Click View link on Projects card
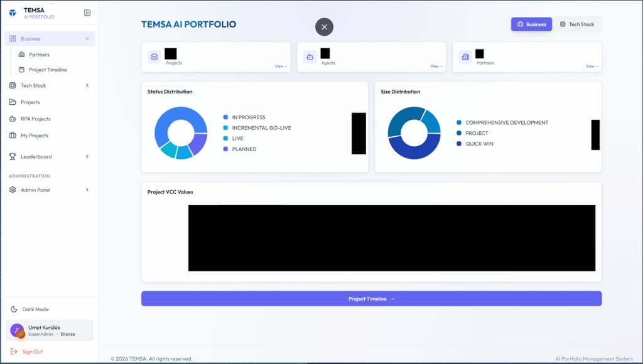Image resolution: width=643 pixels, height=364 pixels. click(x=281, y=66)
